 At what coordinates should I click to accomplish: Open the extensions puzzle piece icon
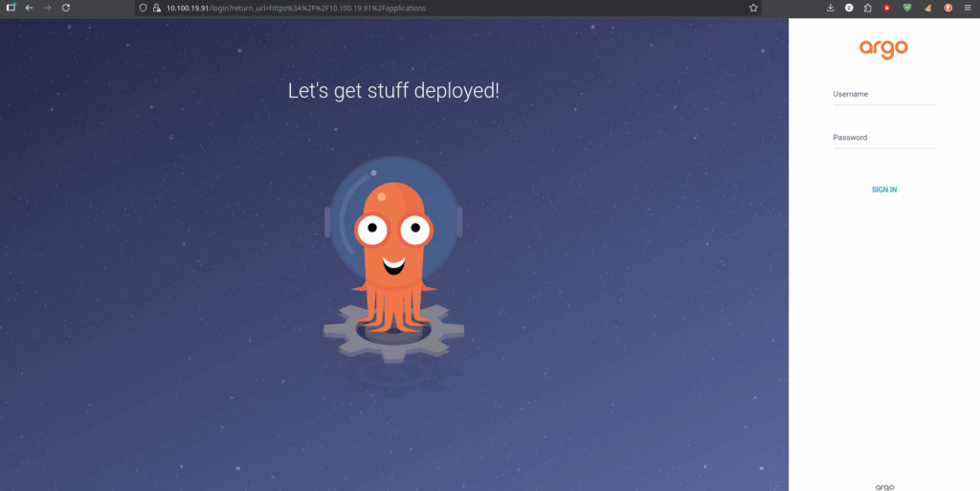click(867, 8)
